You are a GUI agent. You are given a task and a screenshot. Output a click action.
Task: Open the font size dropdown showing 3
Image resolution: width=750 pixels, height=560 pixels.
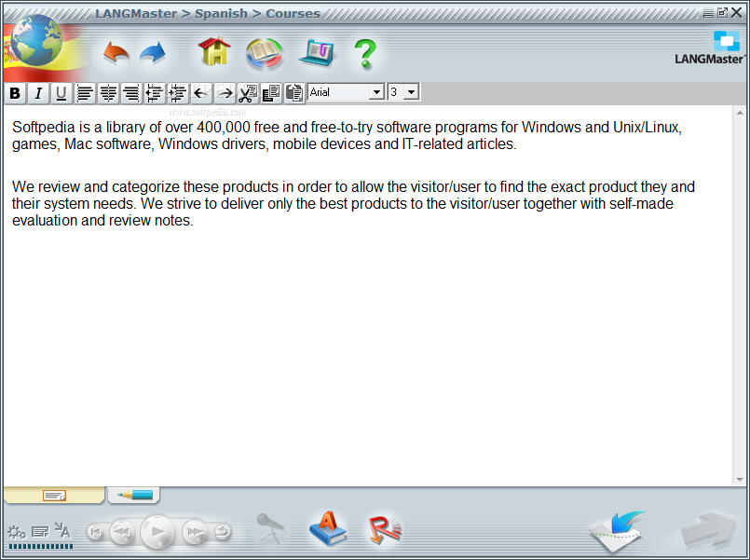point(411,92)
